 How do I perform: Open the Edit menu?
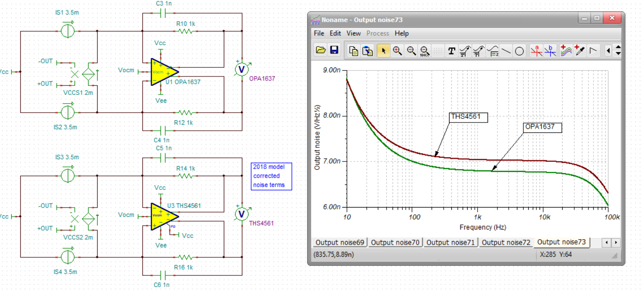335,33
